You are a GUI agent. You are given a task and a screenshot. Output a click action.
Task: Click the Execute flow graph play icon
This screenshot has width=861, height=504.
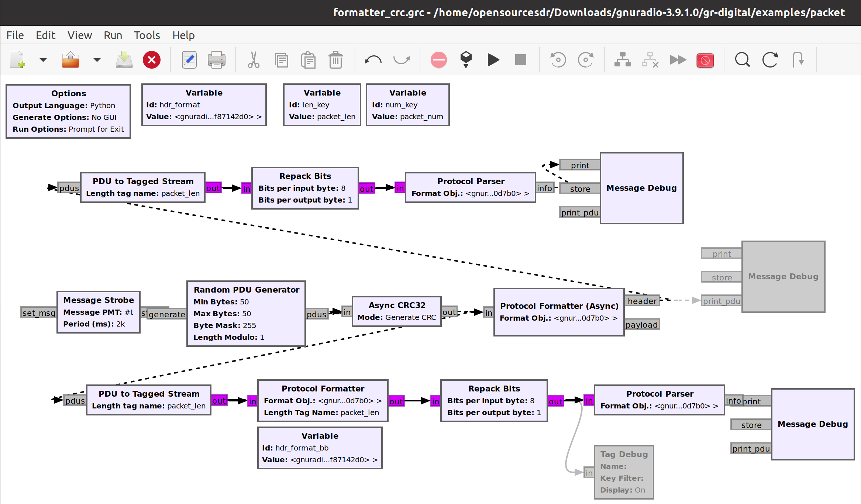493,60
